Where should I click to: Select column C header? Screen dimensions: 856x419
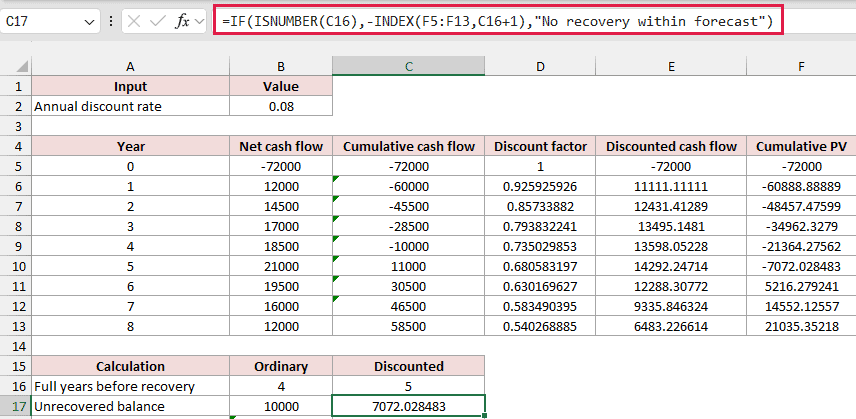[408, 67]
